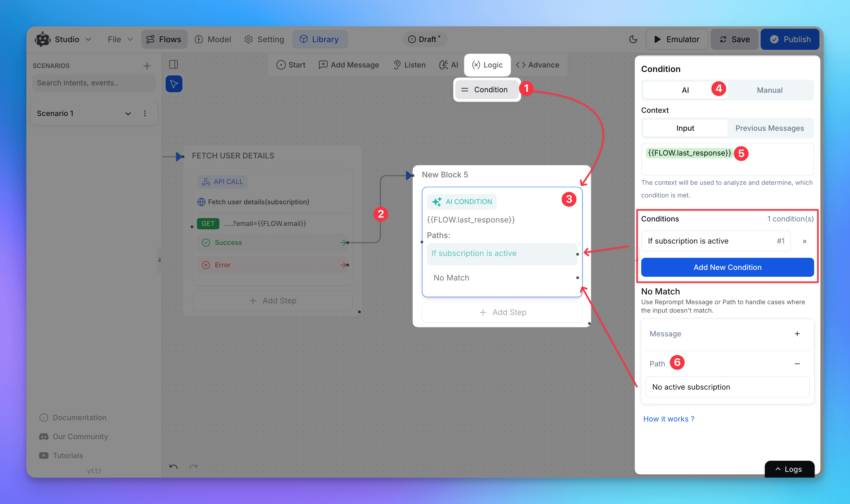Open the Studio dropdown chevron
850x504 pixels.
[x=88, y=39]
